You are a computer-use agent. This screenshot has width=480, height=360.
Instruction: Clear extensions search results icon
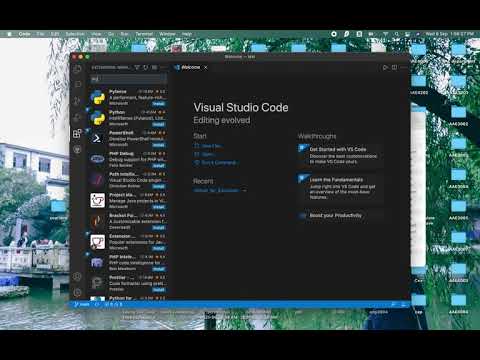(x=155, y=67)
